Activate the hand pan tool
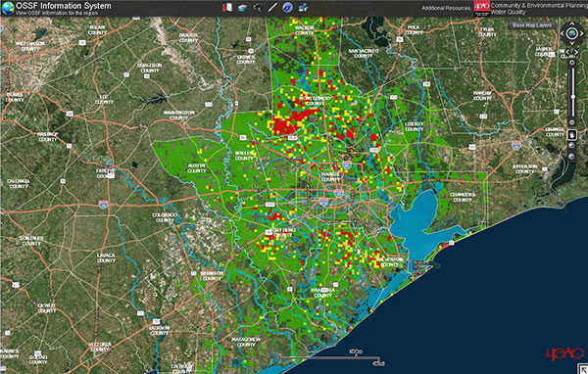Image resolution: width=588 pixels, height=374 pixels. click(572, 134)
